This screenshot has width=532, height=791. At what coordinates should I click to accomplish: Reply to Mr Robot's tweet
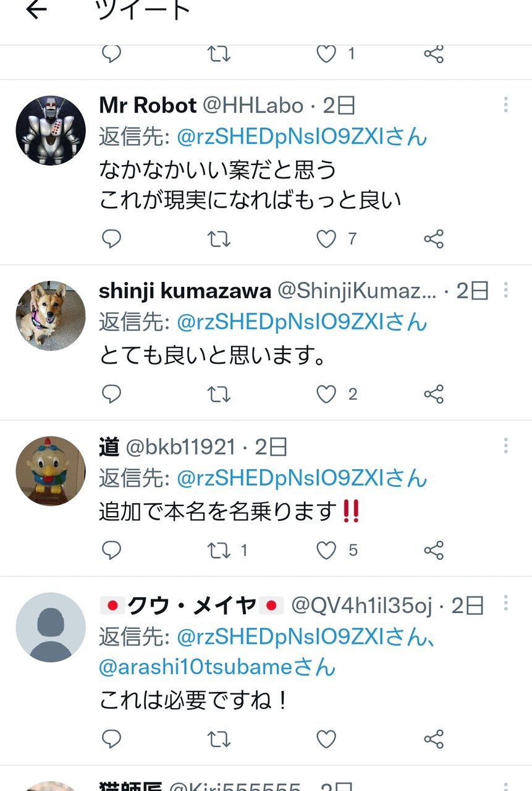point(111,239)
